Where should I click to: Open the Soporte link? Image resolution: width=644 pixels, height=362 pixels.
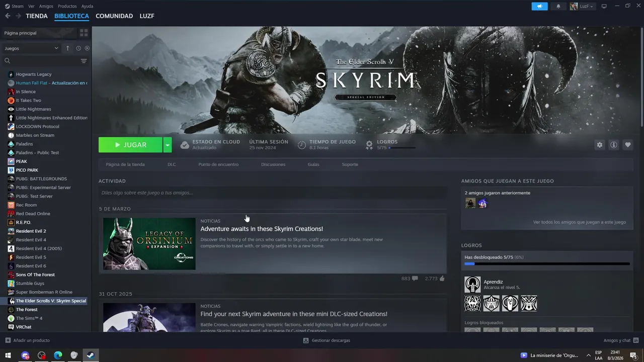(350, 164)
